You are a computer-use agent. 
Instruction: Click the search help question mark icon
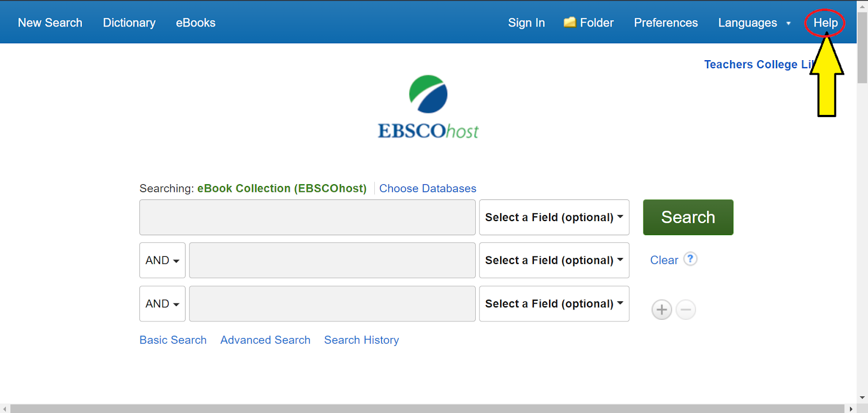(690, 259)
